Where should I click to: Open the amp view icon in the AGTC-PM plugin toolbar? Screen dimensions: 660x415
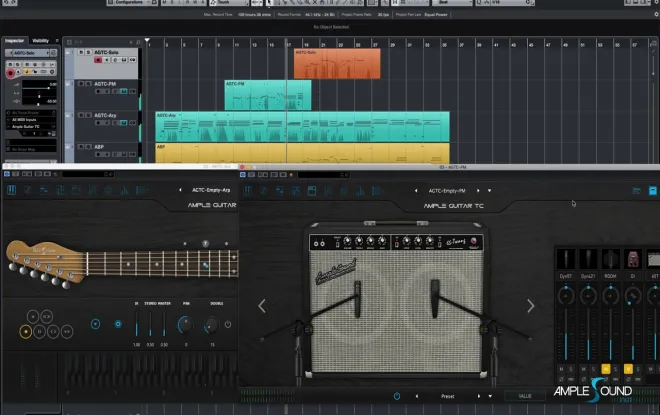coord(312,191)
